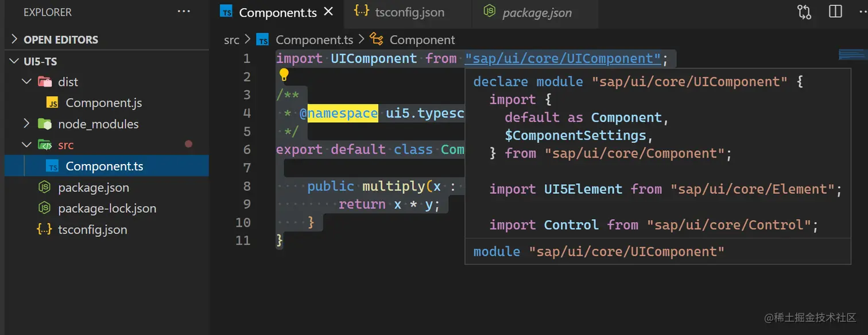Click the node icon on package.json tab
The width and height of the screenshot is (868, 335).
[489, 11]
